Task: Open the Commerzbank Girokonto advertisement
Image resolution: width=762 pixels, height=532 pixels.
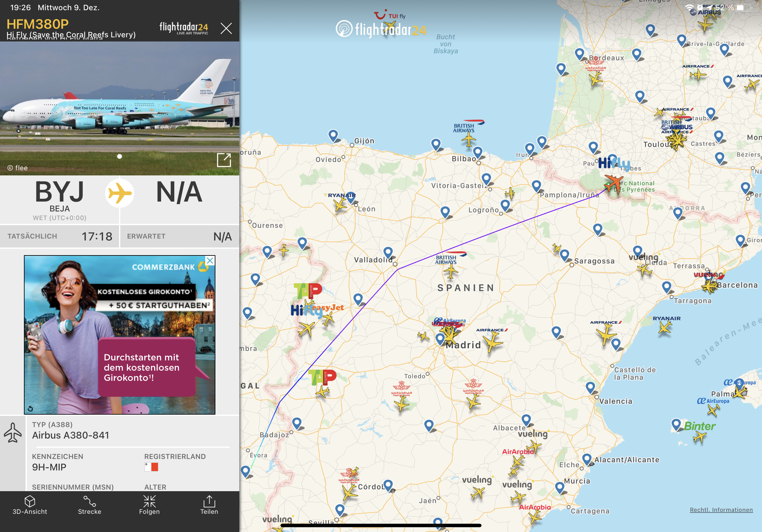Action: tap(119, 335)
